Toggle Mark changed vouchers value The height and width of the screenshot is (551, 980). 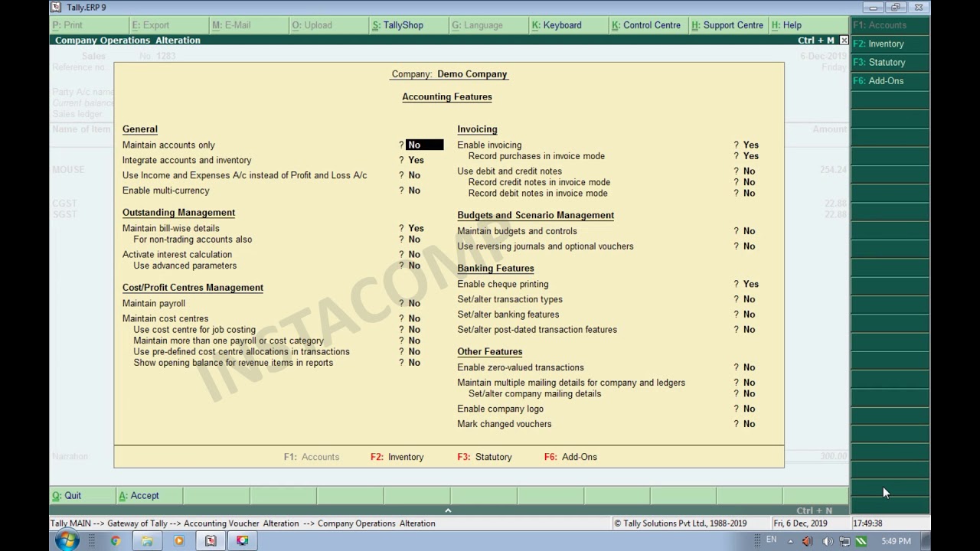(x=749, y=424)
